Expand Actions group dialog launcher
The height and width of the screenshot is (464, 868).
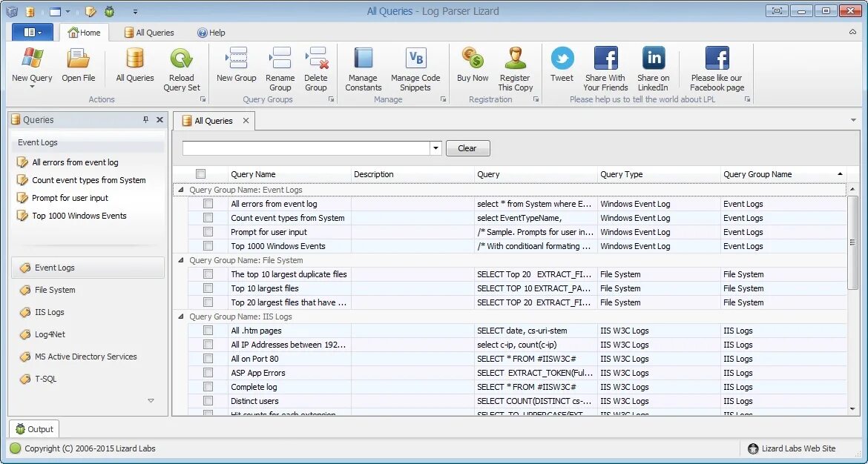pyautogui.click(x=203, y=99)
